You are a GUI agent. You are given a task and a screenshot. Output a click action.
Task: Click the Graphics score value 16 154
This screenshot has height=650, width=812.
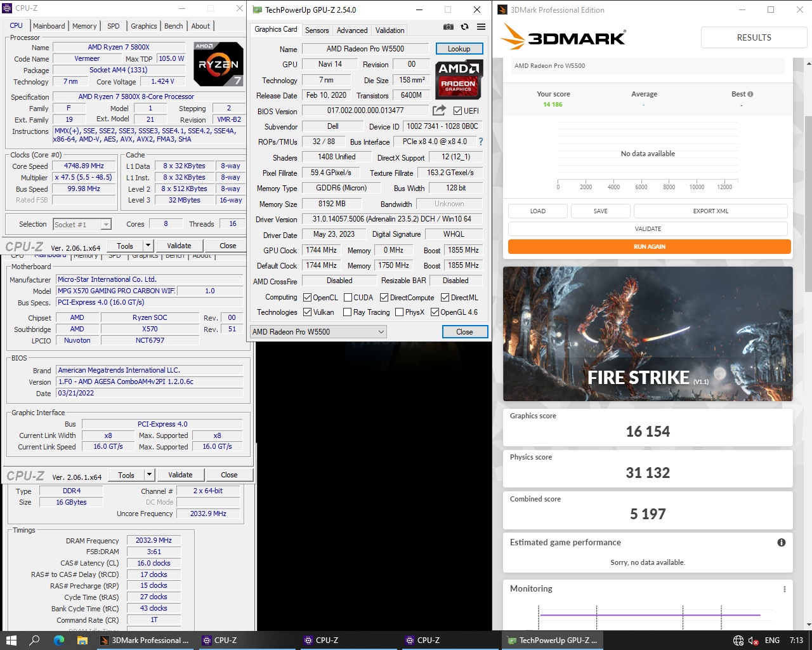648,432
